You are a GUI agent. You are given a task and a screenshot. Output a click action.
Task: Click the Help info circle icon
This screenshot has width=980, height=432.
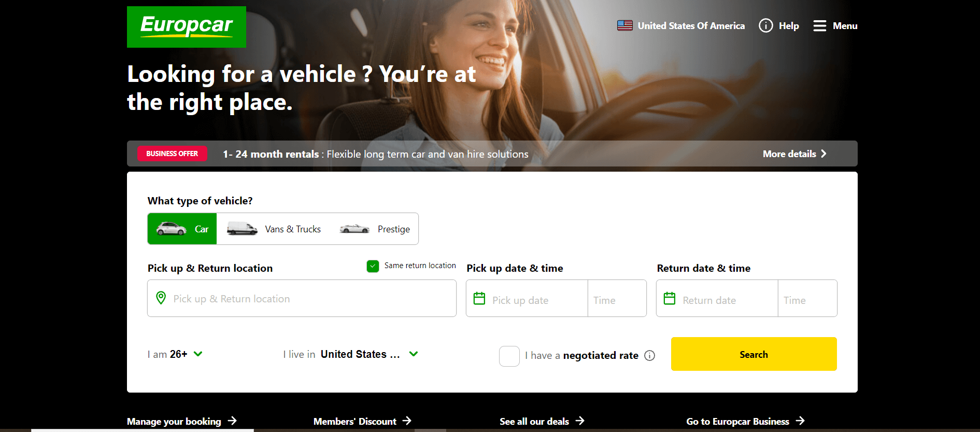coord(765,25)
